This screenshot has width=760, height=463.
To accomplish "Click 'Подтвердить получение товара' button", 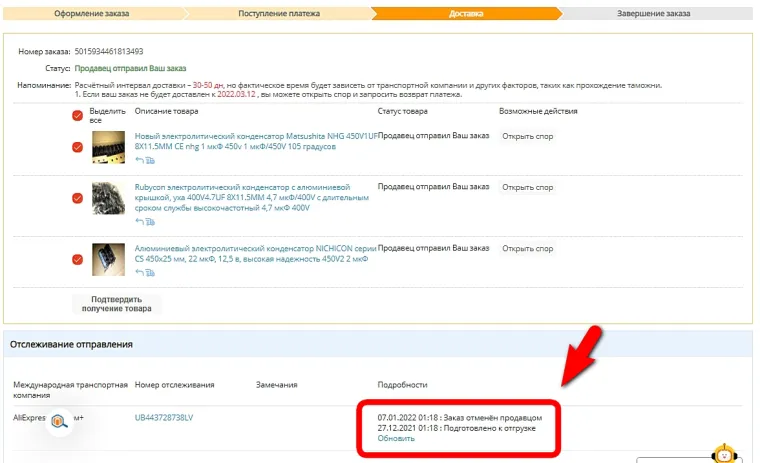I will [x=116, y=303].
